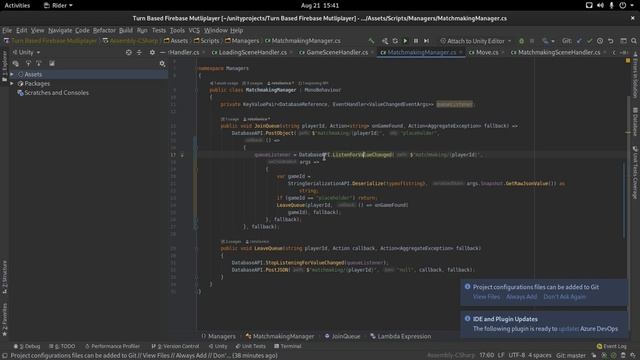The image size is (640, 360).
Task: Click the Unity play button in toolbar
Action: pyautogui.click(x=405, y=41)
